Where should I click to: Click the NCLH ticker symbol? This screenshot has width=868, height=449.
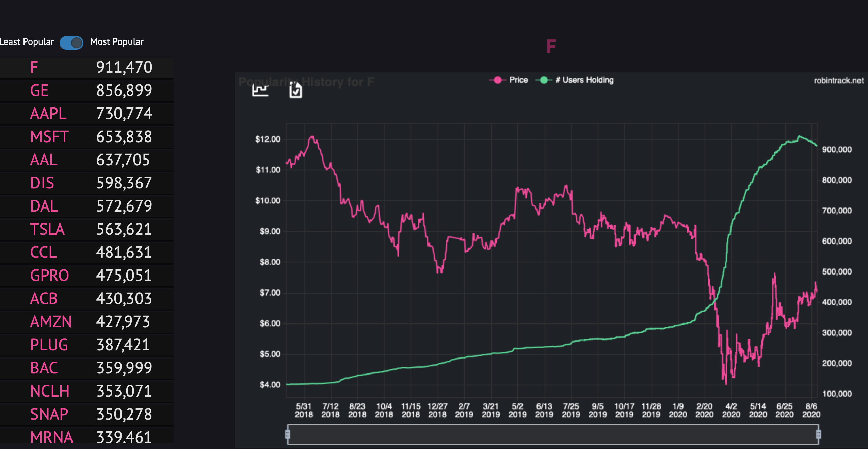click(50, 391)
